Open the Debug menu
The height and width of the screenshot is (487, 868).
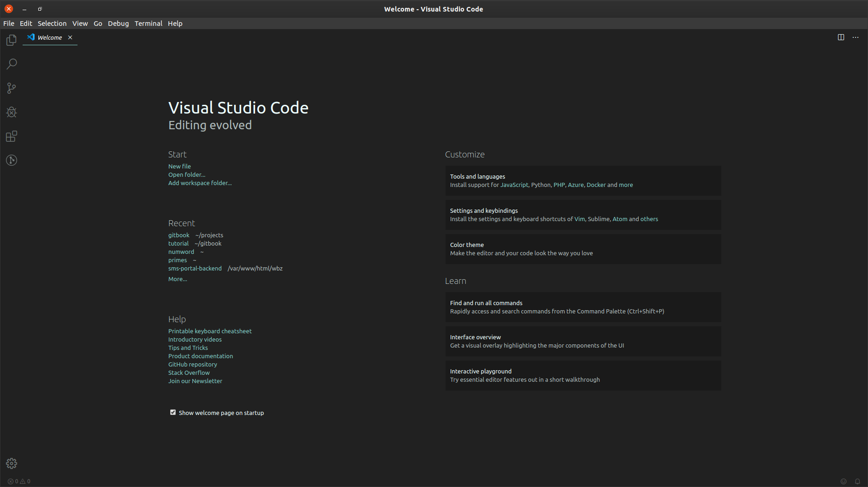(x=119, y=24)
